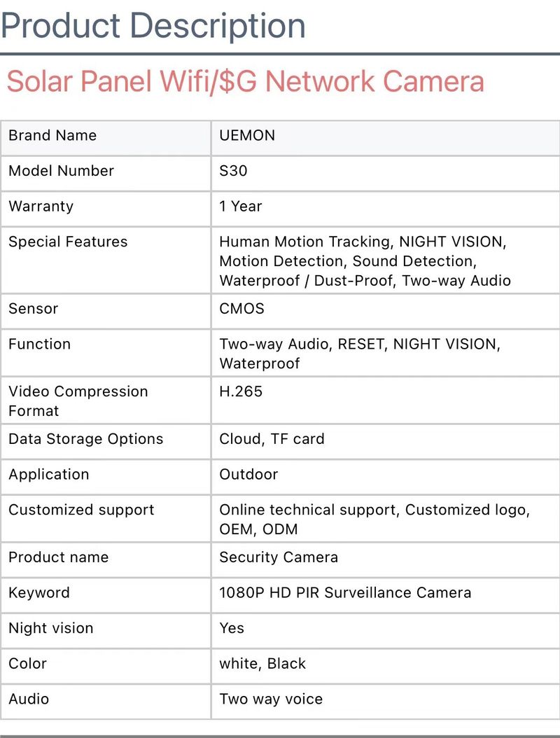The width and height of the screenshot is (560, 738).
Task: Select the Security Camera product name value
Action: [x=279, y=557]
